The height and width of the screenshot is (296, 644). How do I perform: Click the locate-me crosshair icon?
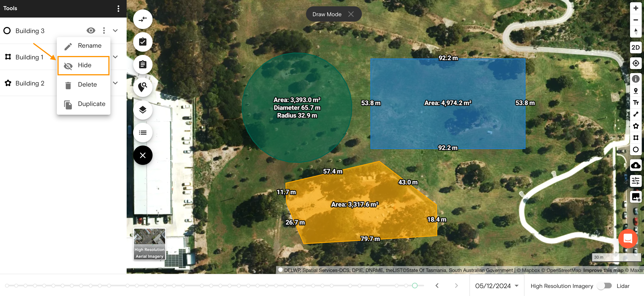coord(635,63)
